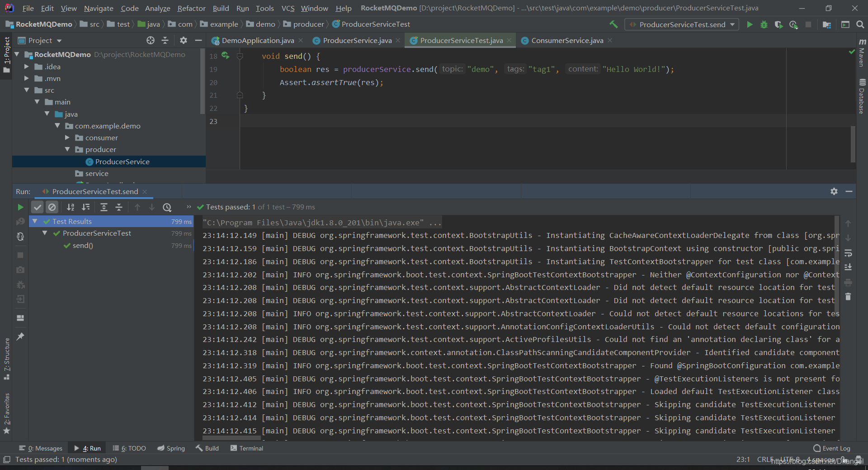This screenshot has width=868, height=470.
Task: Click the console horizontal scrollbar thumb
Action: pos(231,438)
